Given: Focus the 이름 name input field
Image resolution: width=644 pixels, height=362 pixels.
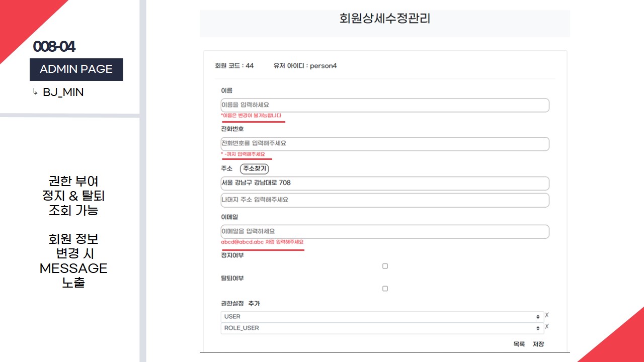Looking at the screenshot, I should point(384,105).
